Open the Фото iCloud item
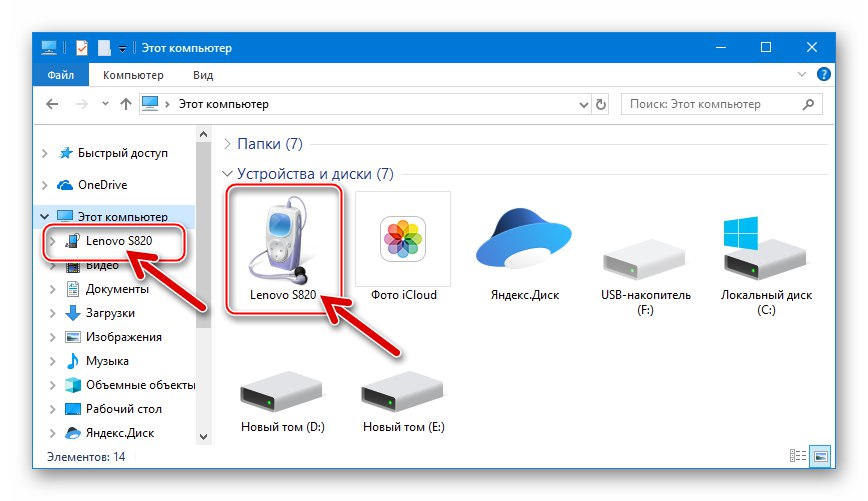 [x=403, y=247]
